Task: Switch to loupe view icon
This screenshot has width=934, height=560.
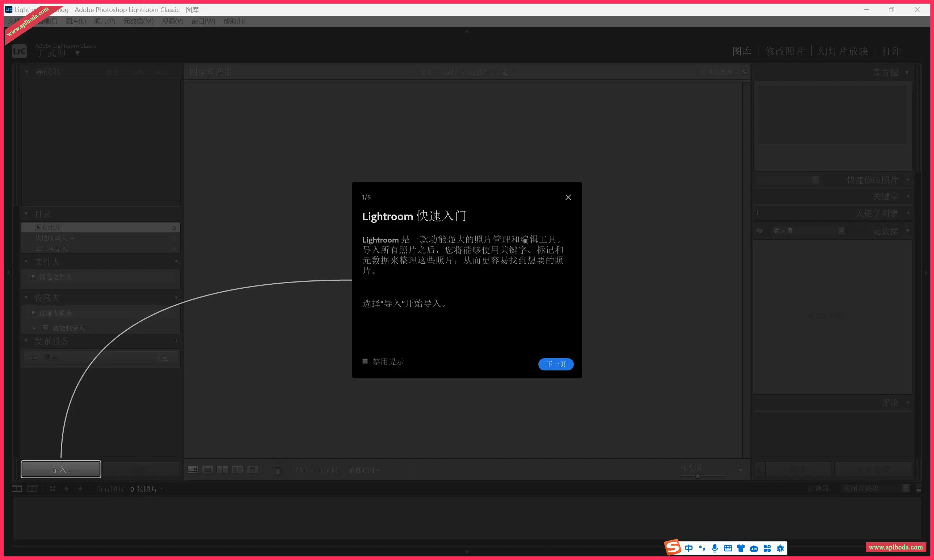Action: click(x=207, y=470)
